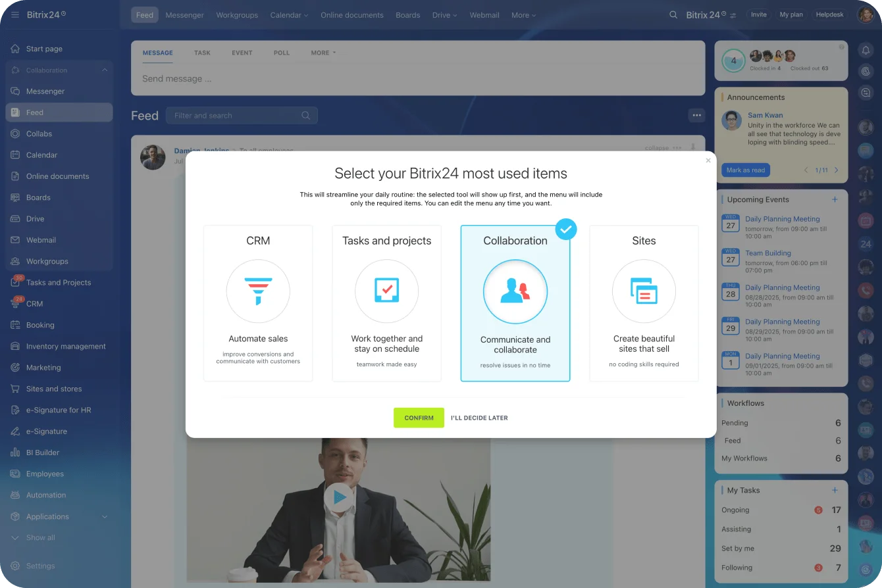Viewport: 882px width, 588px height.
Task: Choose the Sites option card
Action: (x=644, y=303)
